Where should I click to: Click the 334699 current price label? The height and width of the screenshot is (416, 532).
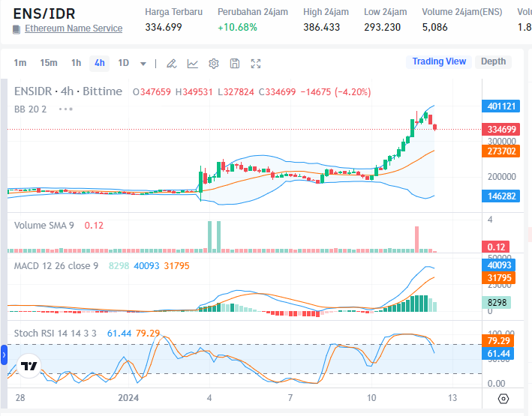501,130
